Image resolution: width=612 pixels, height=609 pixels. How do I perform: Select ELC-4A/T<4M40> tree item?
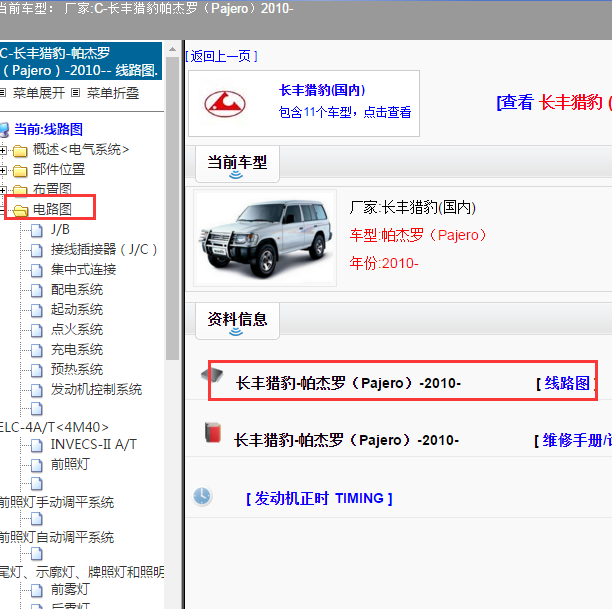(x=54, y=427)
